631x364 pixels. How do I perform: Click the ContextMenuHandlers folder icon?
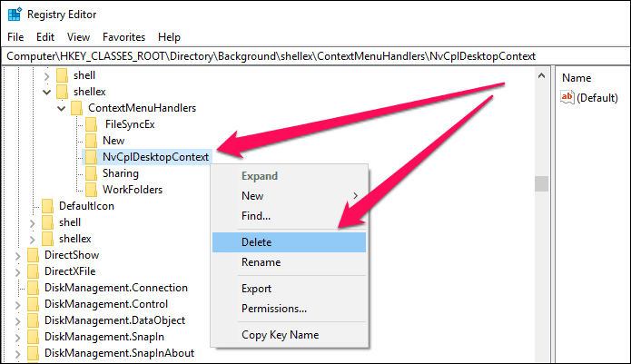click(x=76, y=108)
